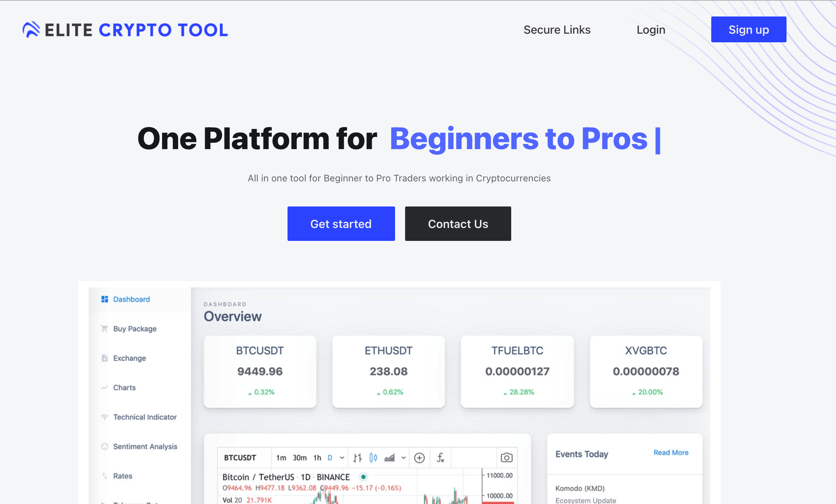
Task: Click the ETHUSDT price card
Action: [389, 371]
